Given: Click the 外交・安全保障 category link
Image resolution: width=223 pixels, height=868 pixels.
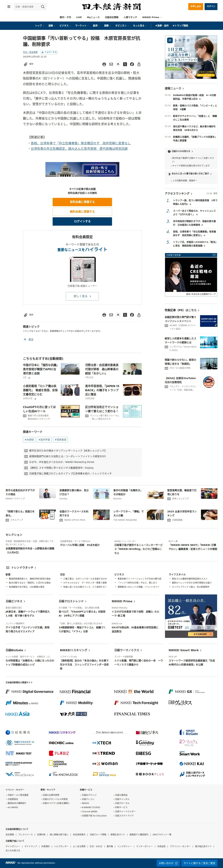Looking at the screenshot, I should click(x=30, y=52).
